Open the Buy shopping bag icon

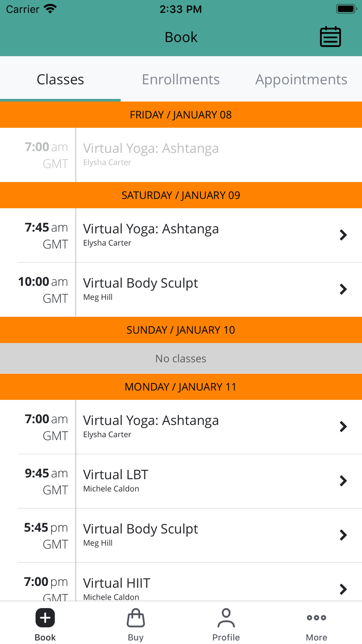coord(136,618)
